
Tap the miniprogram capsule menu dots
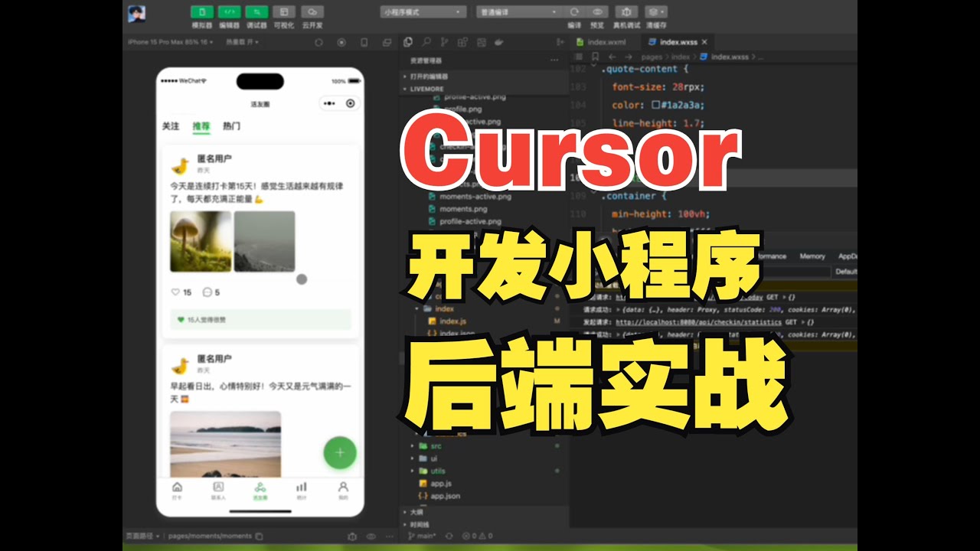click(329, 103)
